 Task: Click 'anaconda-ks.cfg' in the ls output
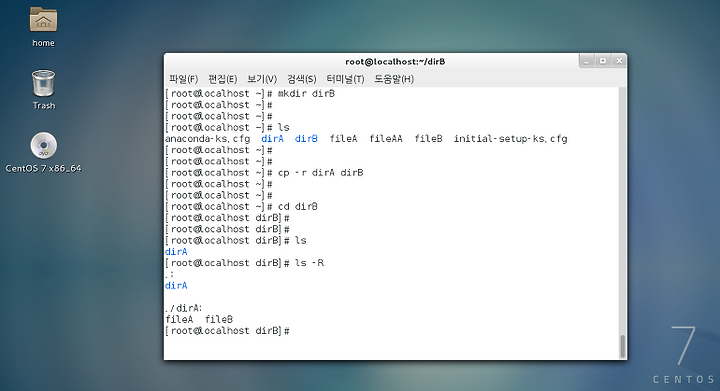point(208,139)
